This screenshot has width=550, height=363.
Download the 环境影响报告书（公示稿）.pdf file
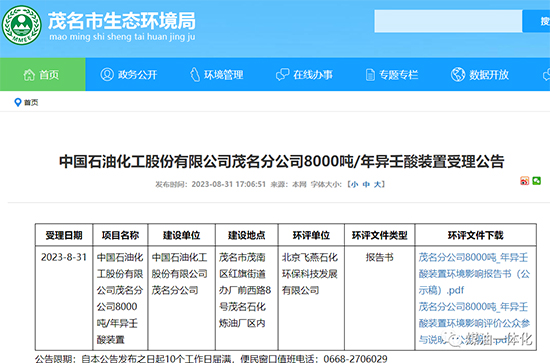(x=474, y=274)
